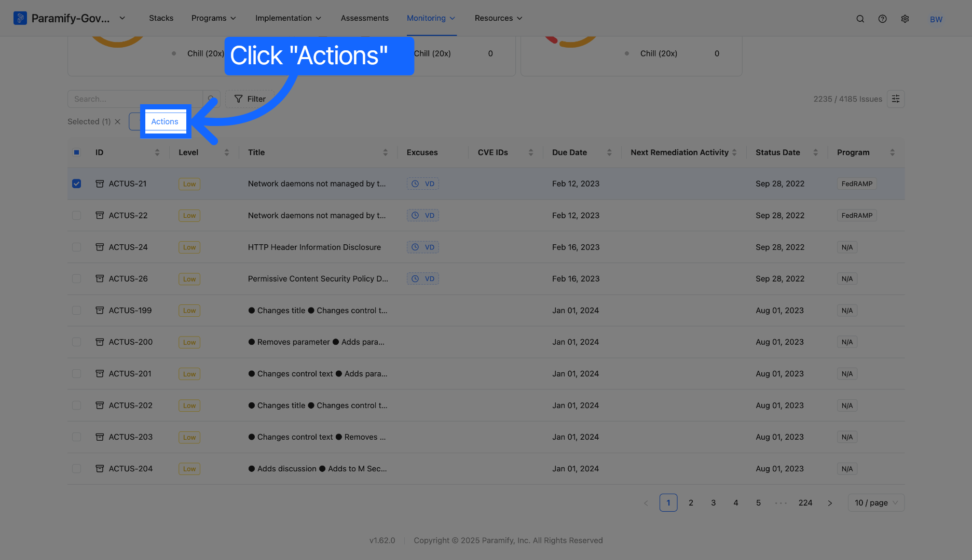
Task: Clear selection with the X icon
Action: tap(118, 121)
